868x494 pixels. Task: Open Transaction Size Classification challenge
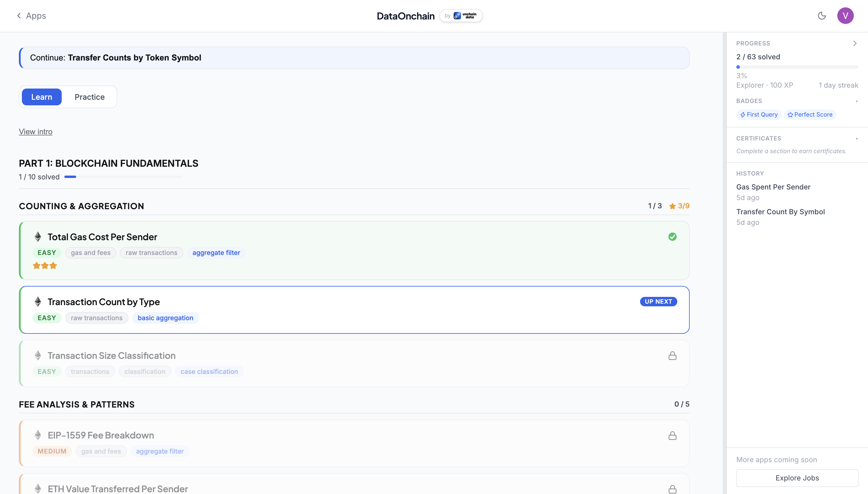[354, 363]
